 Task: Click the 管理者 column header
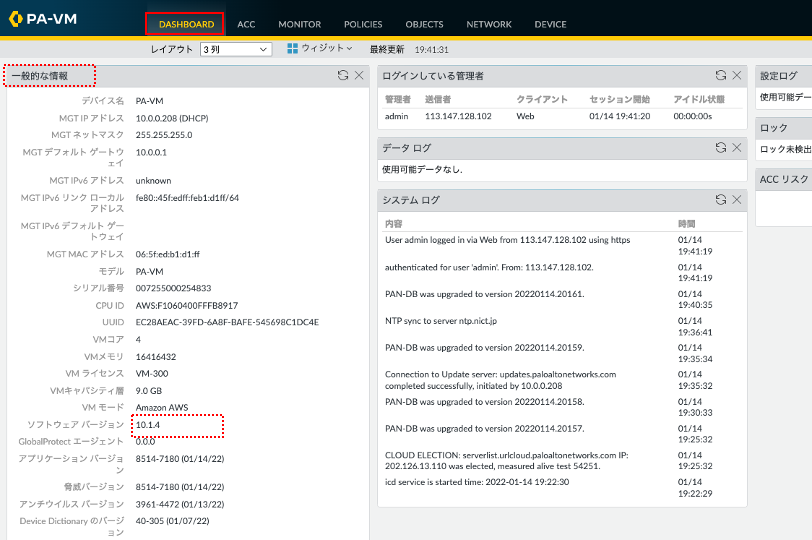pyautogui.click(x=398, y=99)
